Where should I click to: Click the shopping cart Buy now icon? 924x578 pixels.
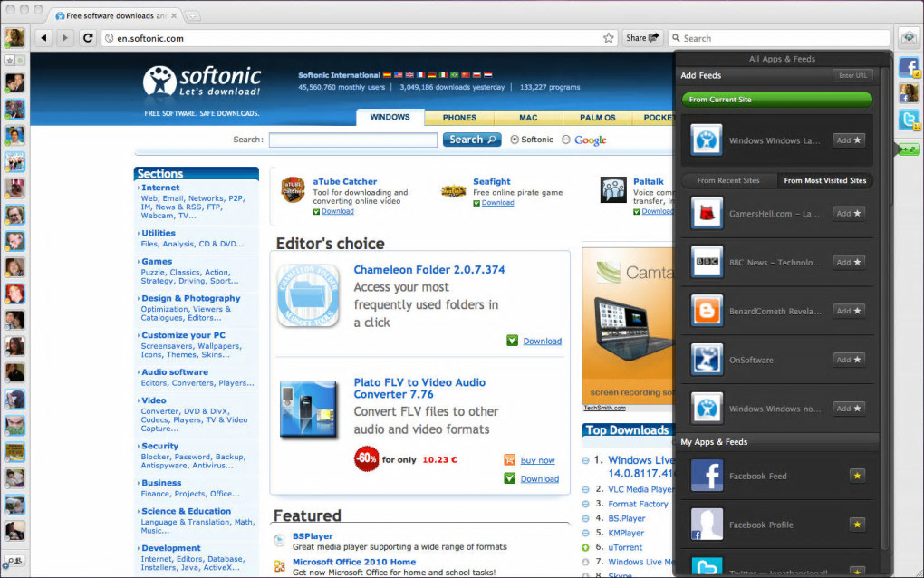click(510, 459)
